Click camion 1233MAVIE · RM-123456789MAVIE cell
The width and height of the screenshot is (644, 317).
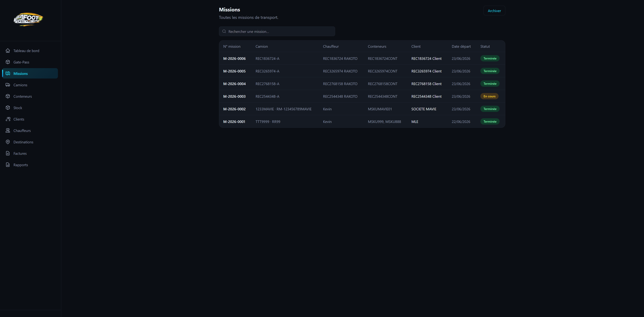tap(283, 109)
